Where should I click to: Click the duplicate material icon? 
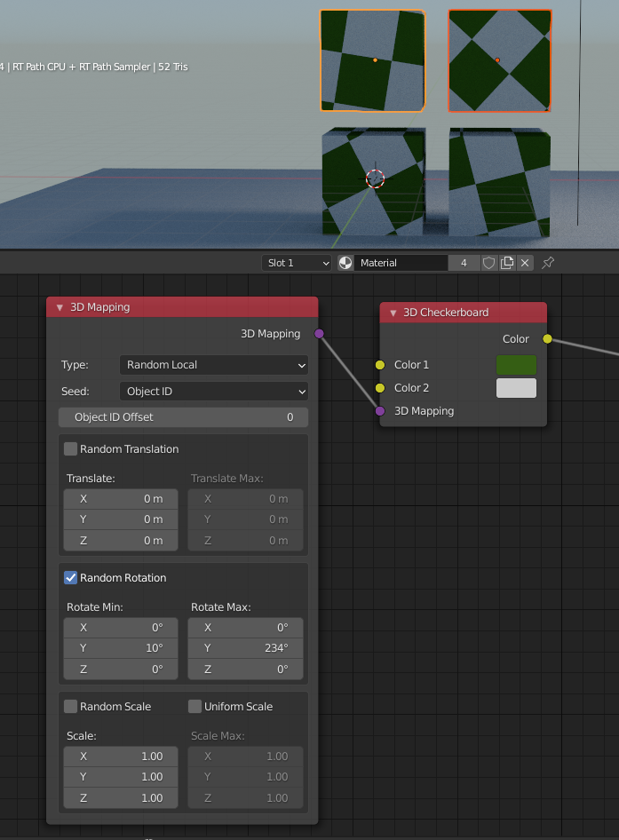pos(507,263)
